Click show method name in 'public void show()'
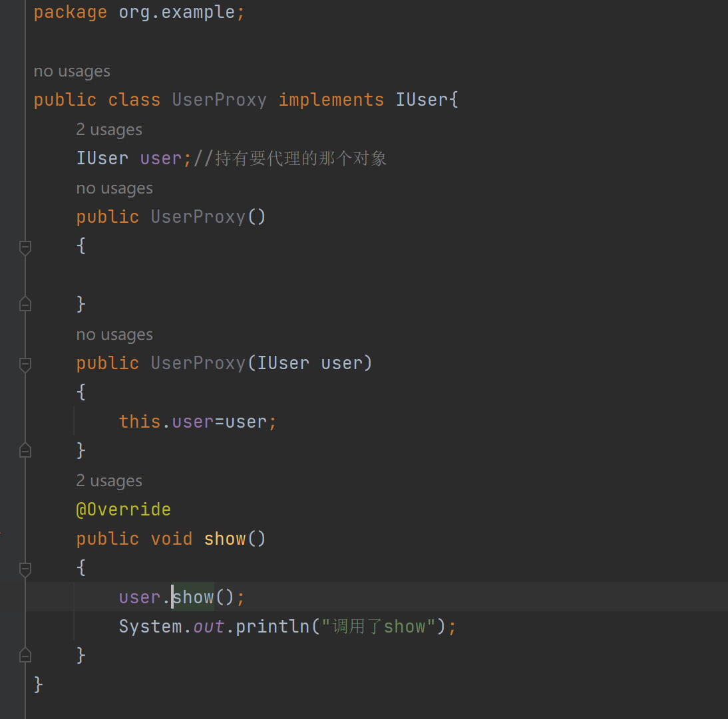728x719 pixels. (225, 539)
